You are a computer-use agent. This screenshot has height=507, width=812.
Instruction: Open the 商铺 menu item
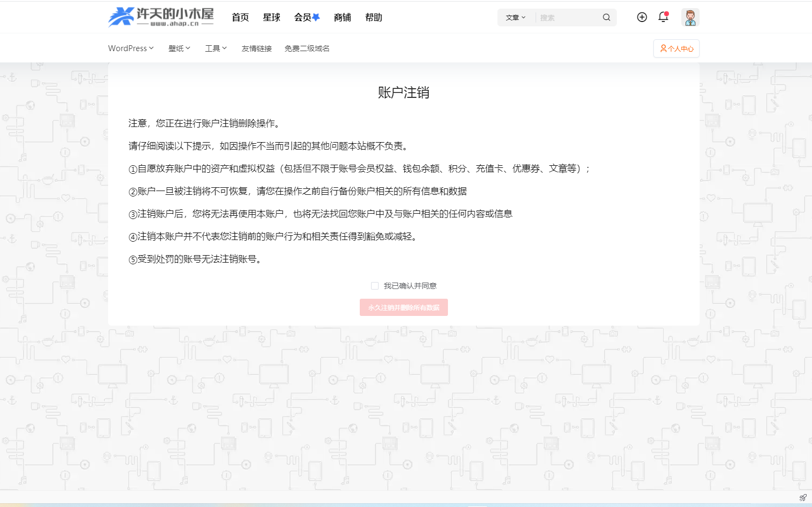(342, 17)
